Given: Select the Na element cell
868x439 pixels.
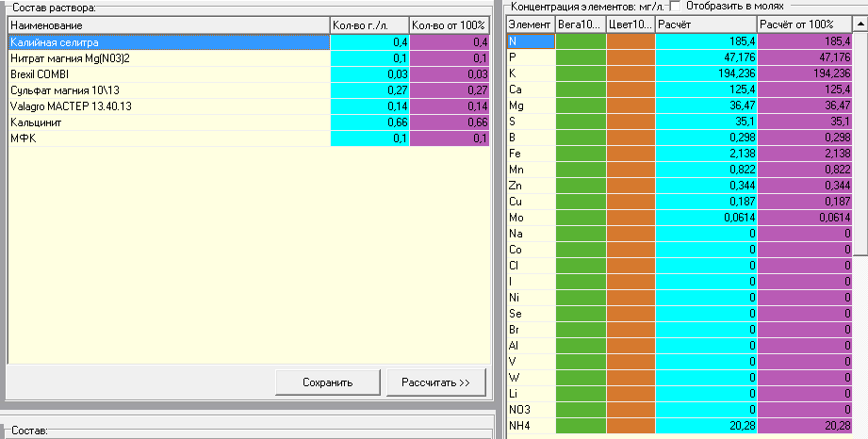Looking at the screenshot, I should click(531, 235).
